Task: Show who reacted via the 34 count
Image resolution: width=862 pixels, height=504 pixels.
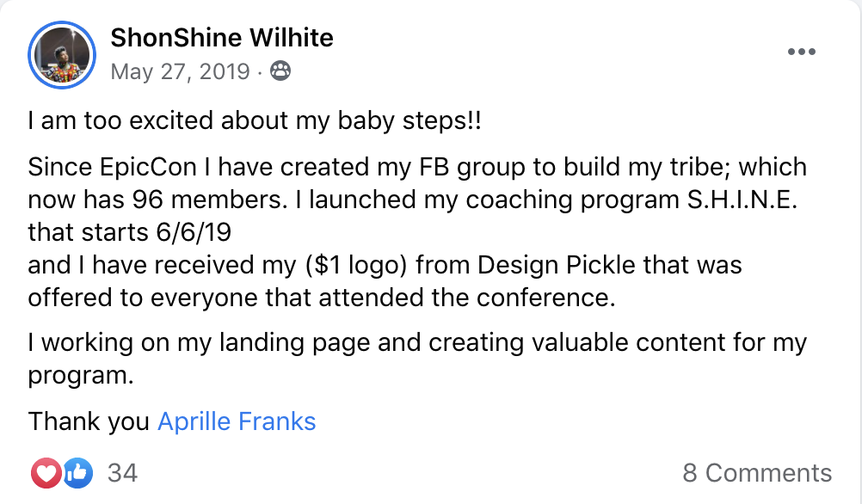Action: click(x=121, y=472)
